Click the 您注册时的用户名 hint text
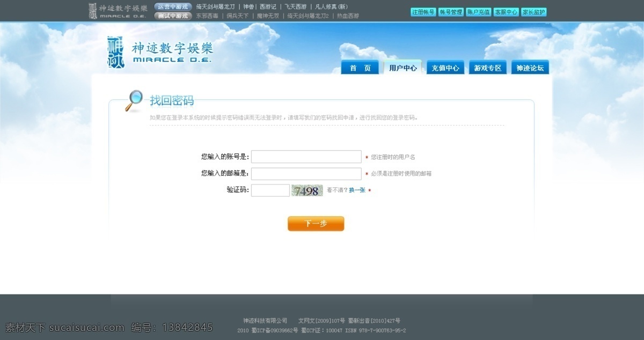 [393, 157]
